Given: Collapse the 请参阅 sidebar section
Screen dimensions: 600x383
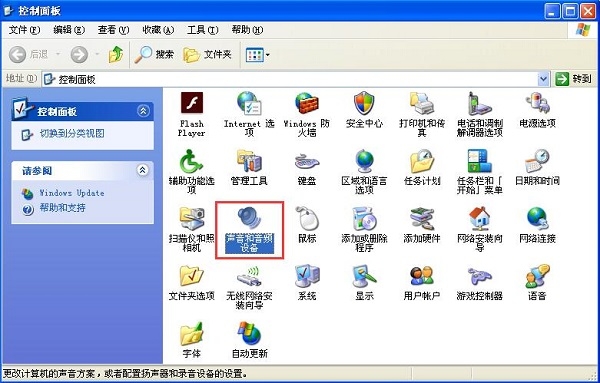Looking at the screenshot, I should pyautogui.click(x=143, y=170).
